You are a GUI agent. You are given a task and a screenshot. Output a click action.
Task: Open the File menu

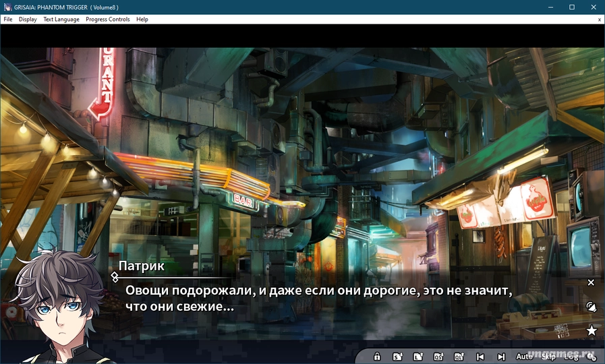coord(7,20)
